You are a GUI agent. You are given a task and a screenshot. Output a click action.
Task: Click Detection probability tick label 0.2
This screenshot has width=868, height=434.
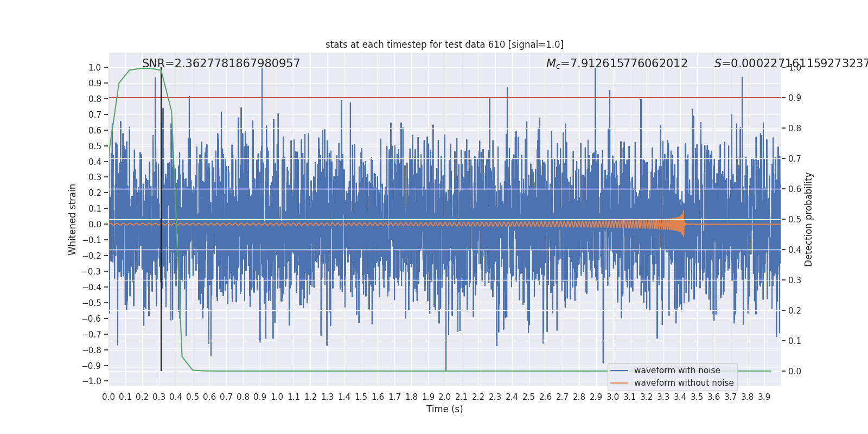click(x=795, y=311)
